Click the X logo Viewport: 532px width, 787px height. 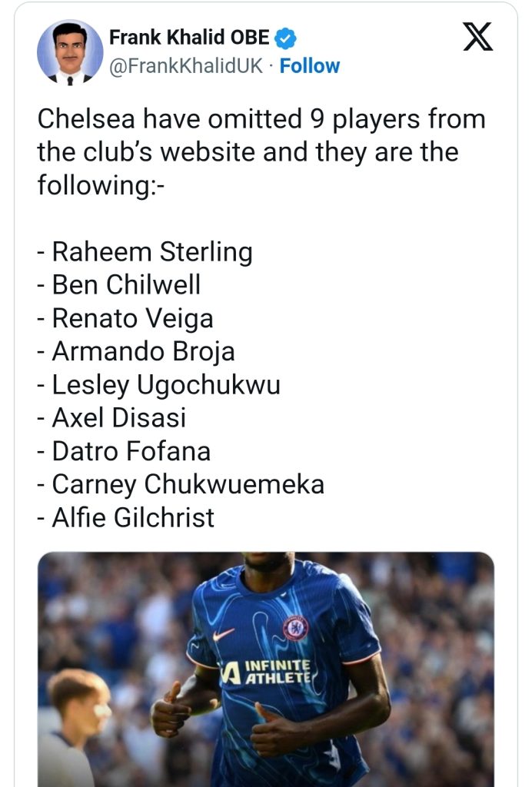477,37
